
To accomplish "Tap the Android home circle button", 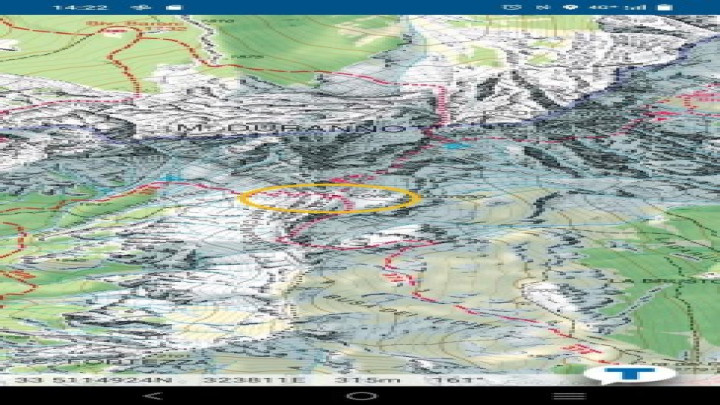I will pyautogui.click(x=361, y=396).
